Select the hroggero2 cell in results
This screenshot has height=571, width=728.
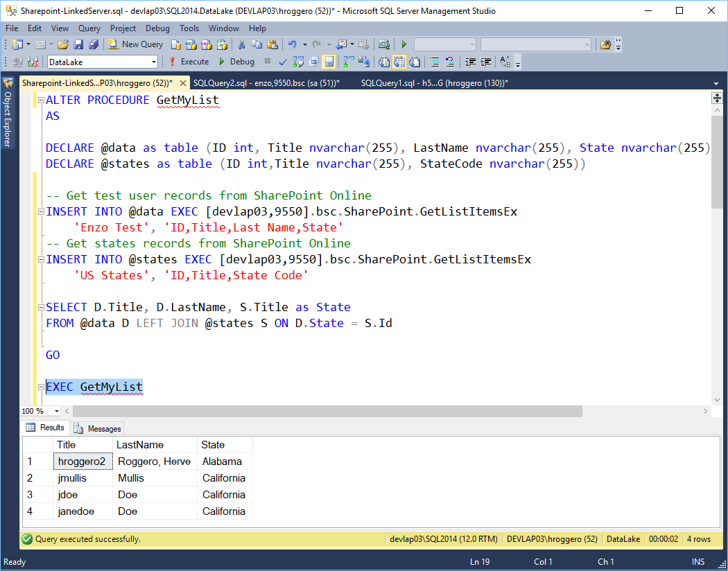(x=83, y=462)
